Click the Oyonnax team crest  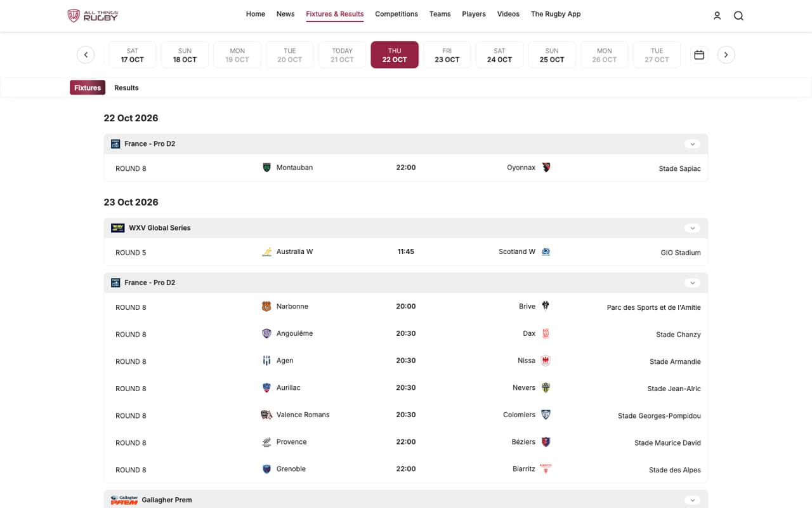546,168
